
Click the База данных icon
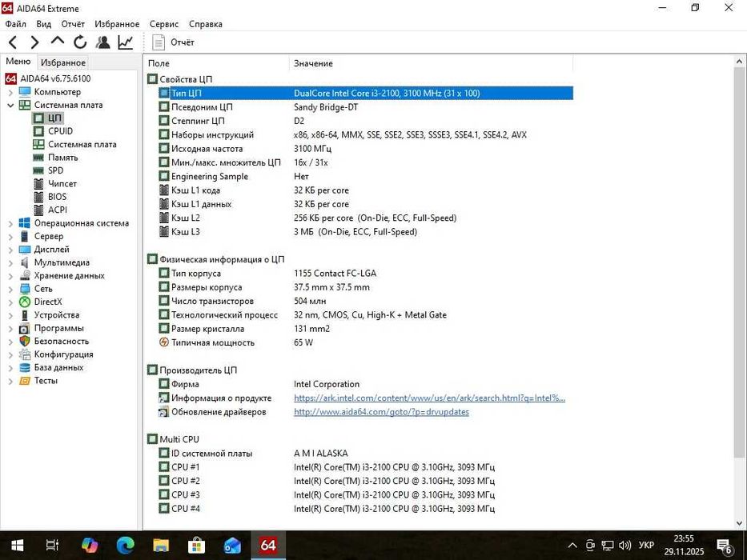point(25,368)
